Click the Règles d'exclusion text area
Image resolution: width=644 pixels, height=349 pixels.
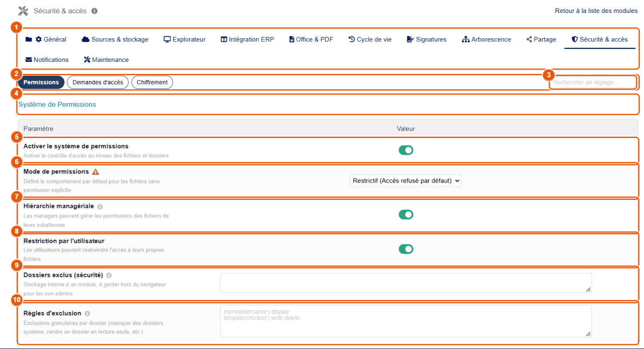[x=406, y=321]
